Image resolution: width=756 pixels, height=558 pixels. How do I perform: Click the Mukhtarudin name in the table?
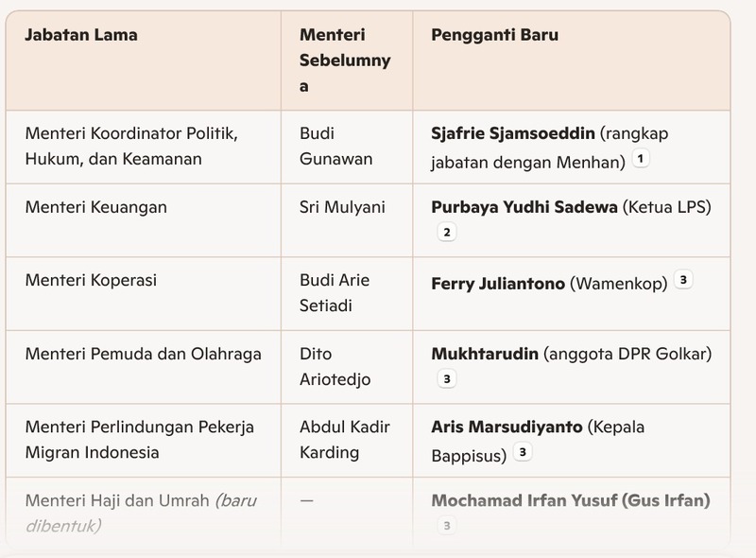point(485,354)
